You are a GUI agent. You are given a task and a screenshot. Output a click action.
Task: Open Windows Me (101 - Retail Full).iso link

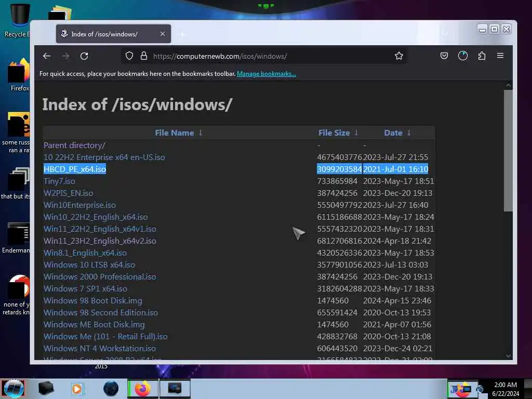pos(105,337)
